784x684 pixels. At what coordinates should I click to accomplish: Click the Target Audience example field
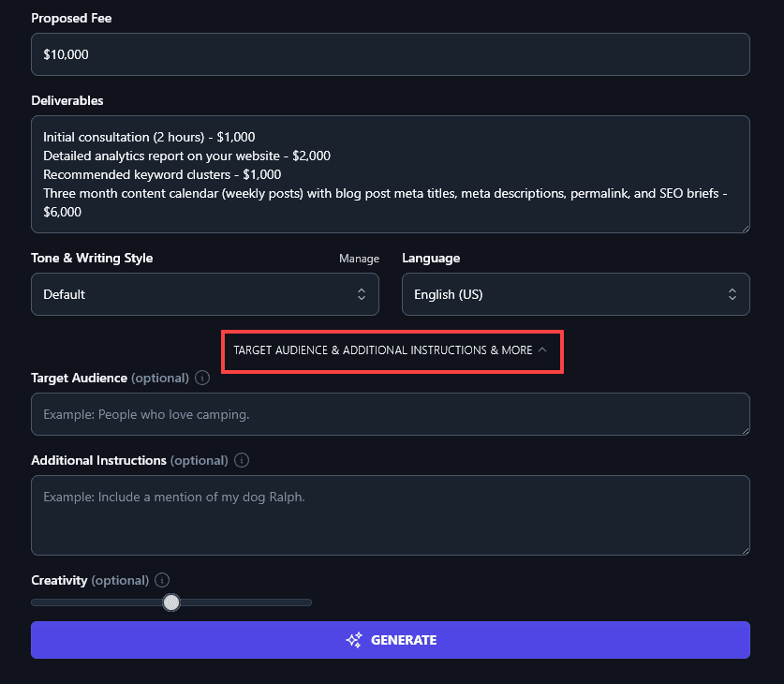391,413
